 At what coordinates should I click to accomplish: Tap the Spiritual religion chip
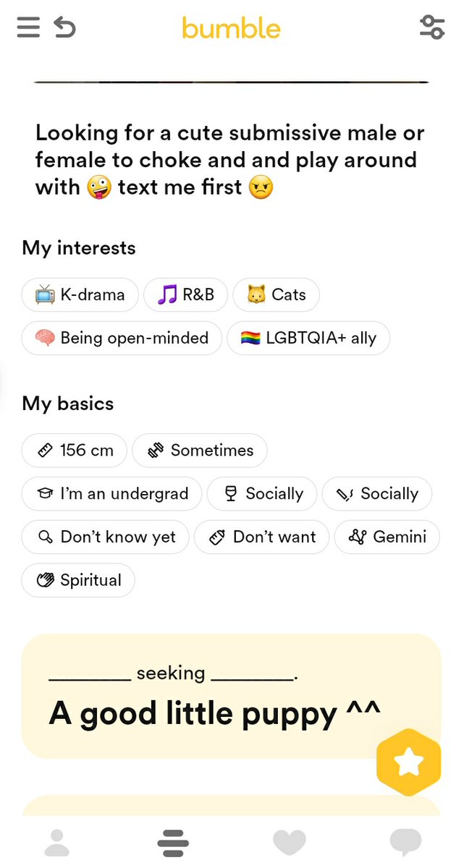[78, 580]
